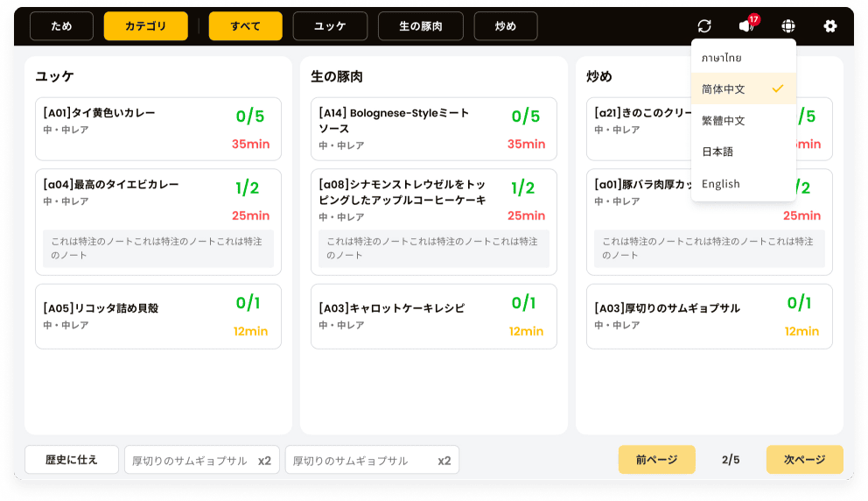Click the 歴史に仕え button
The height and width of the screenshot is (501, 868).
click(71, 460)
